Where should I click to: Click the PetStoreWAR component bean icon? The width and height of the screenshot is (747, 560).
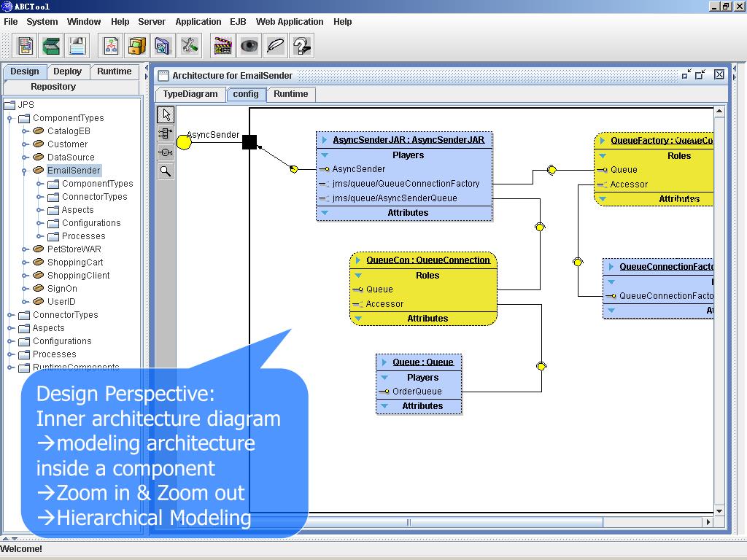click(x=39, y=249)
